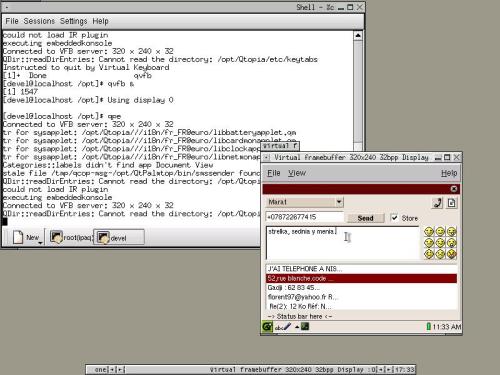Click the green battery status icon

(x=429, y=327)
